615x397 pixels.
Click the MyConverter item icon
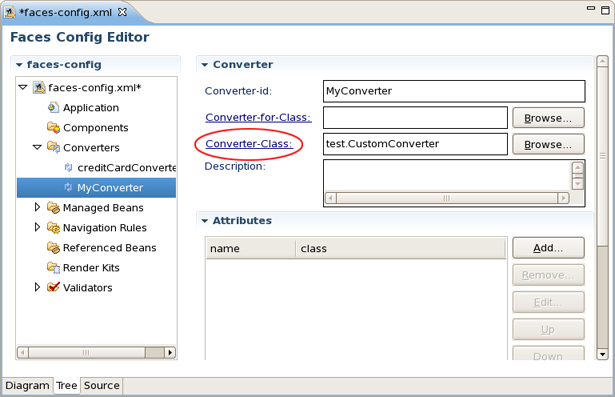[x=68, y=188]
